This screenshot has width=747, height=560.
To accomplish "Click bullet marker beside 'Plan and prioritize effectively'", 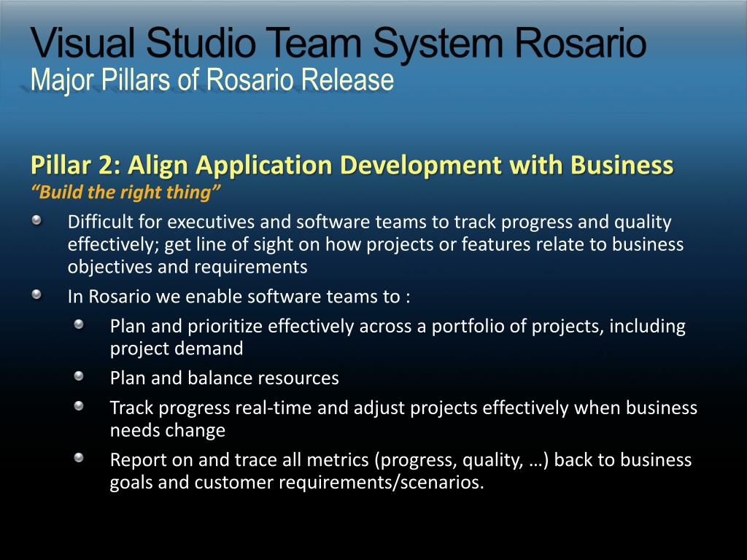I will click(x=79, y=324).
